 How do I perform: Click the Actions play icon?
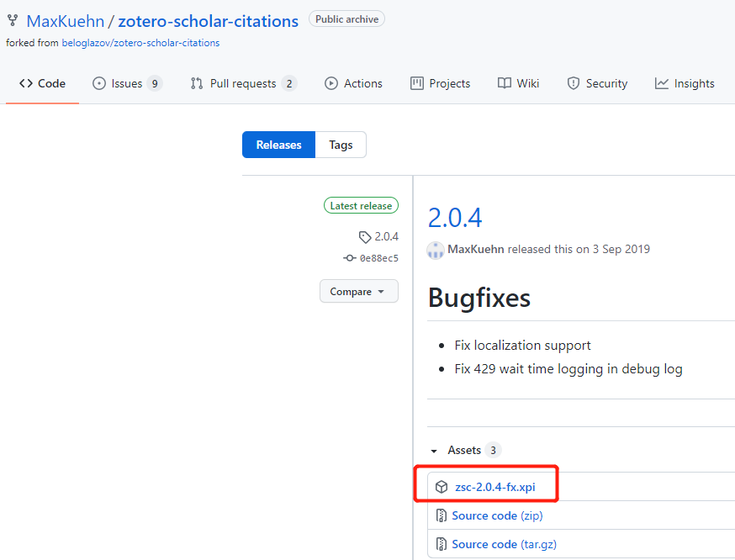pos(331,83)
